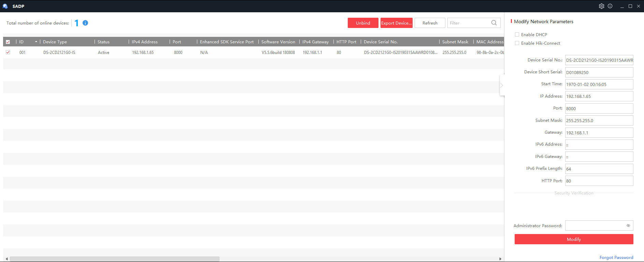
Task: Click the SADP application logo icon
Action: tap(5, 6)
